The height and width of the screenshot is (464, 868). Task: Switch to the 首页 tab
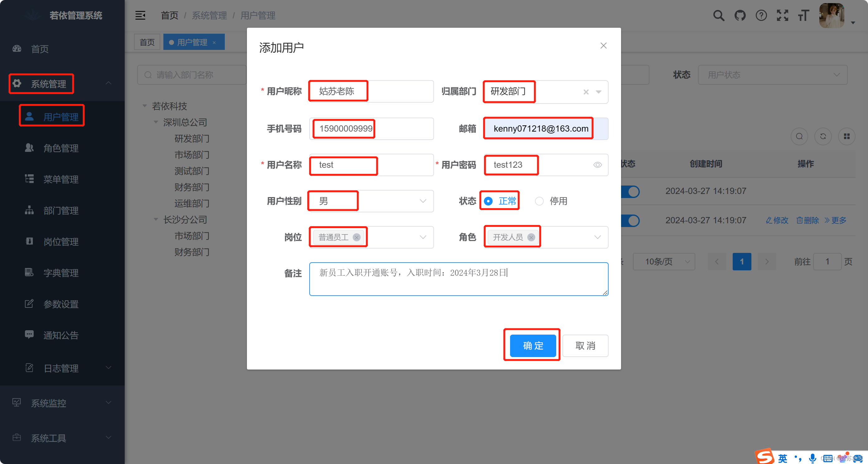coord(147,42)
